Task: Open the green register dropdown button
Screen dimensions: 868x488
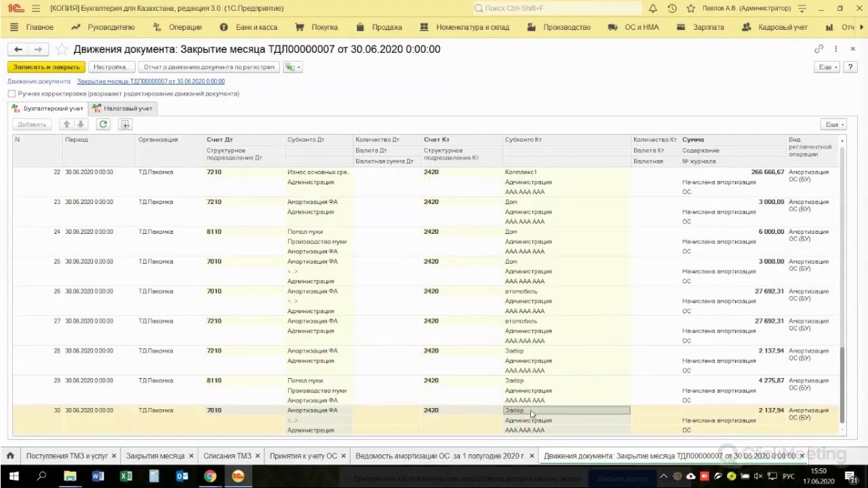Action: (293, 67)
